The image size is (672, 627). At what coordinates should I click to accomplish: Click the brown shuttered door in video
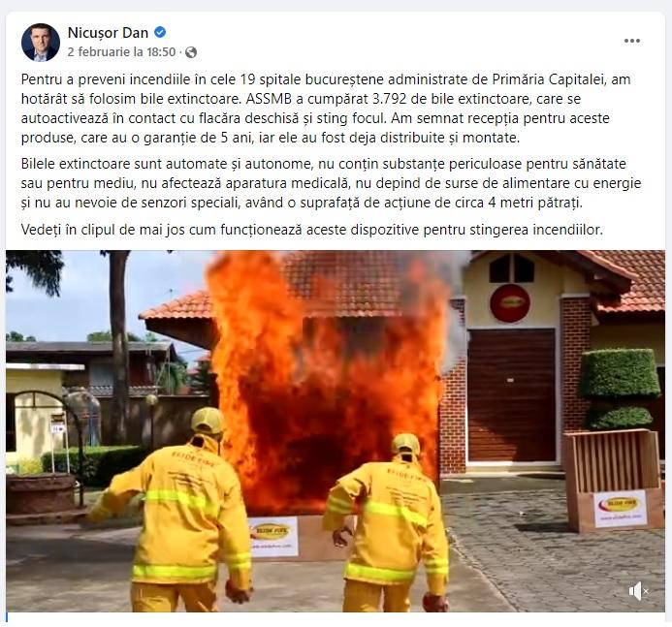pos(511,394)
